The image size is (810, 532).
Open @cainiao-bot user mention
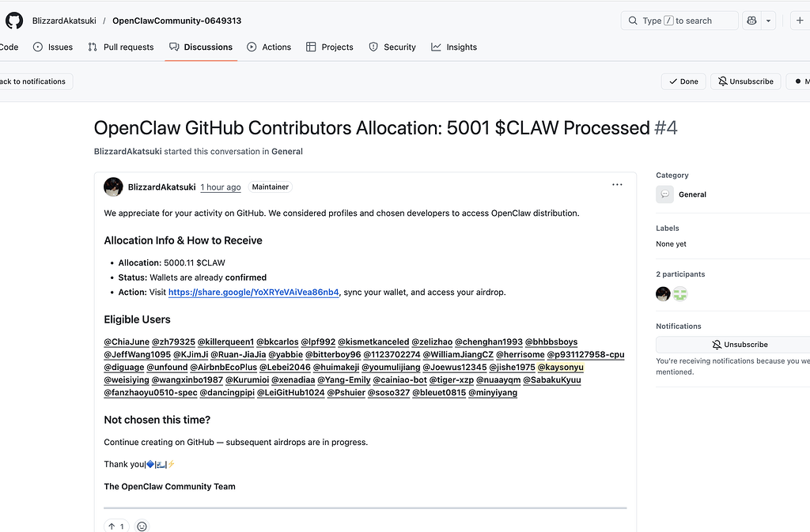[399, 379]
